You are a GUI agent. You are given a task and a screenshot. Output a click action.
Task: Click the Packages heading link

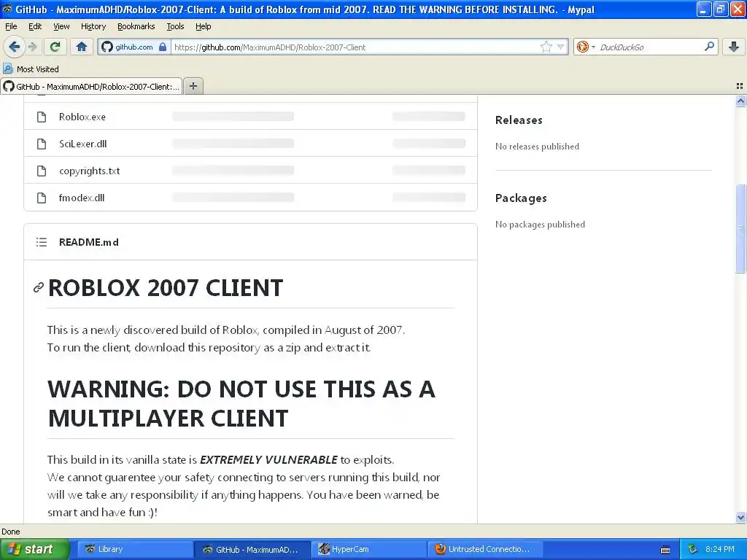click(x=521, y=198)
